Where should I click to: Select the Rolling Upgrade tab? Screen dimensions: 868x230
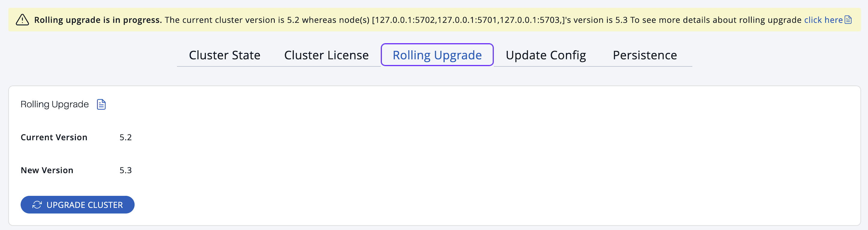[436, 55]
